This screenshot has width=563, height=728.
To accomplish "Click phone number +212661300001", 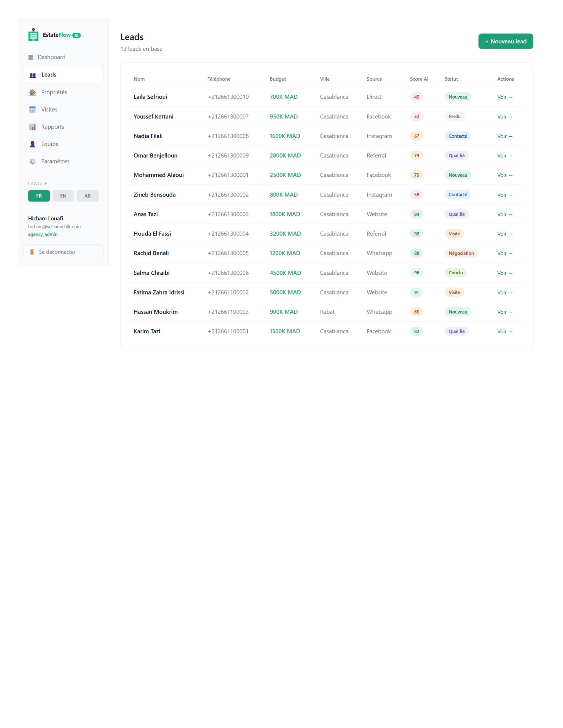I will [228, 175].
